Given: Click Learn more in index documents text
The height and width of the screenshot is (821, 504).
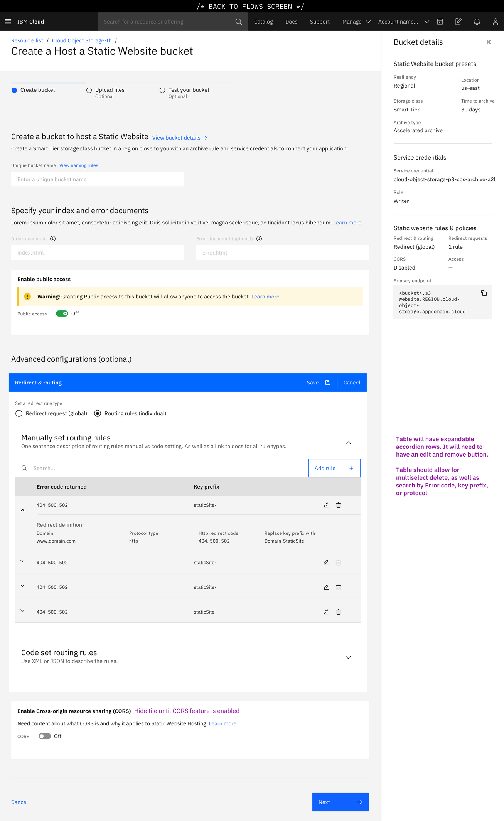Looking at the screenshot, I should pos(347,223).
